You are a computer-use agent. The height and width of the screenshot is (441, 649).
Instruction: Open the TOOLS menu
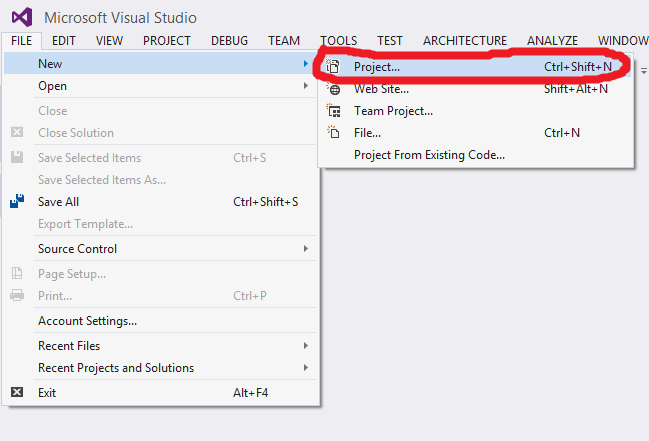pyautogui.click(x=339, y=41)
